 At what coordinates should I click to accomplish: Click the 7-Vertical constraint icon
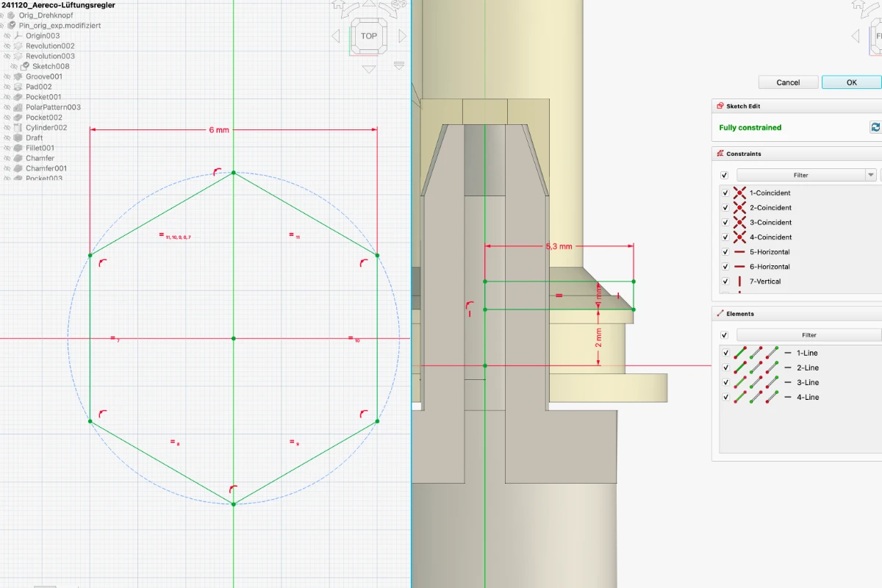pyautogui.click(x=740, y=281)
